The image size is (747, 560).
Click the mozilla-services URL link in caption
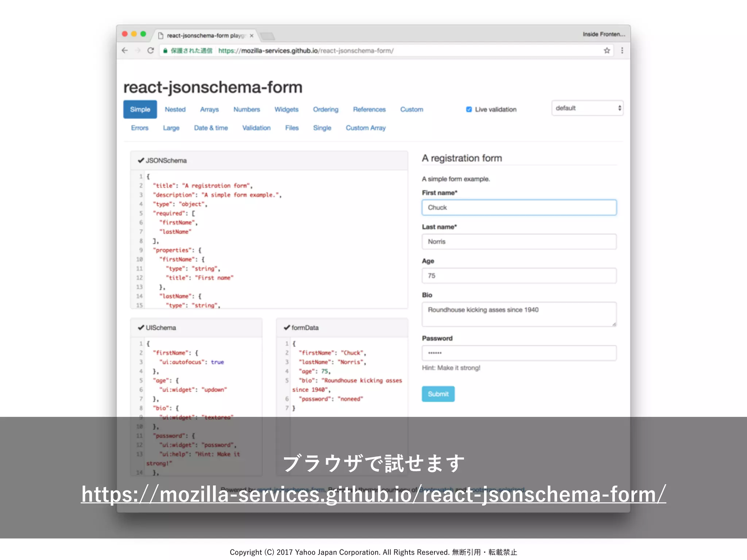point(373,494)
